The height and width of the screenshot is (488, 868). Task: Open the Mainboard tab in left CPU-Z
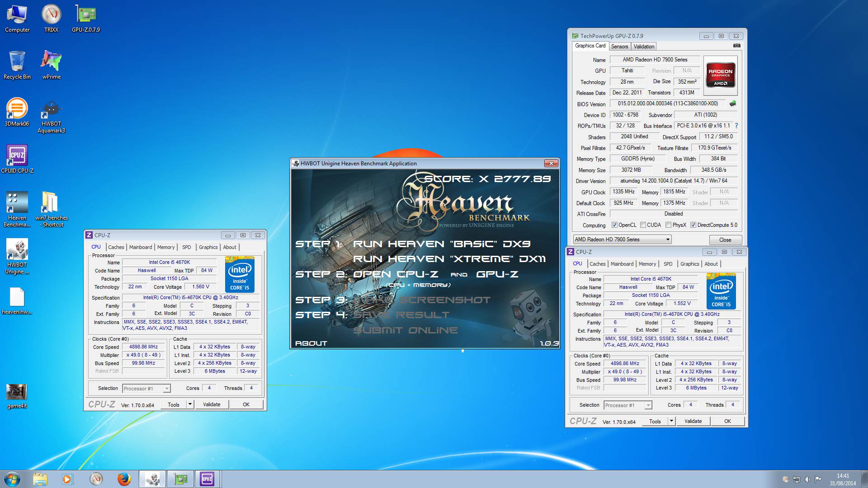pos(141,247)
